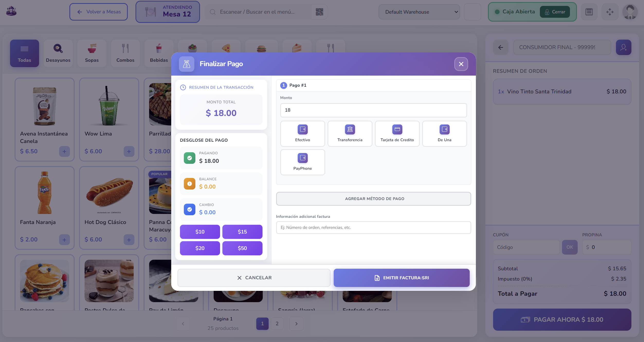Close the Finalizar Pago dialog

461,64
